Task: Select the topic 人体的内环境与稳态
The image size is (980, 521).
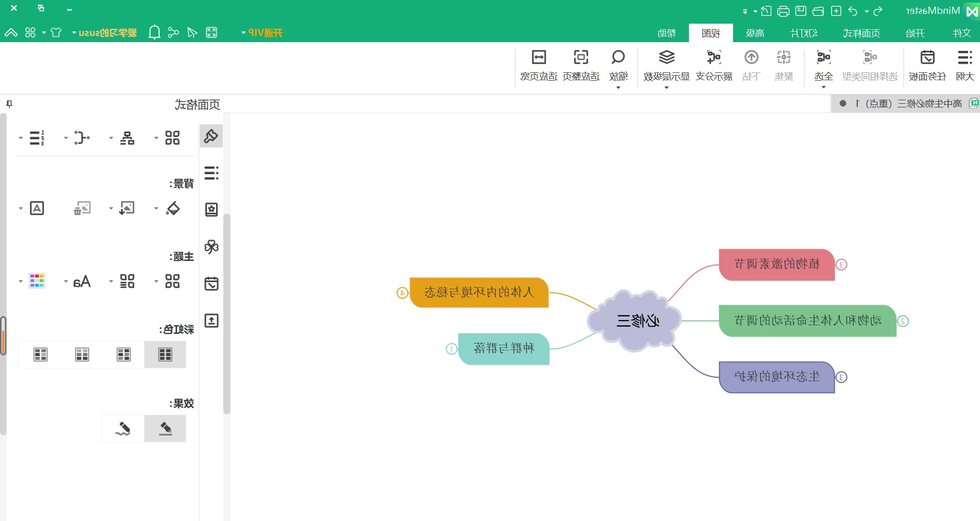Action: (479, 292)
